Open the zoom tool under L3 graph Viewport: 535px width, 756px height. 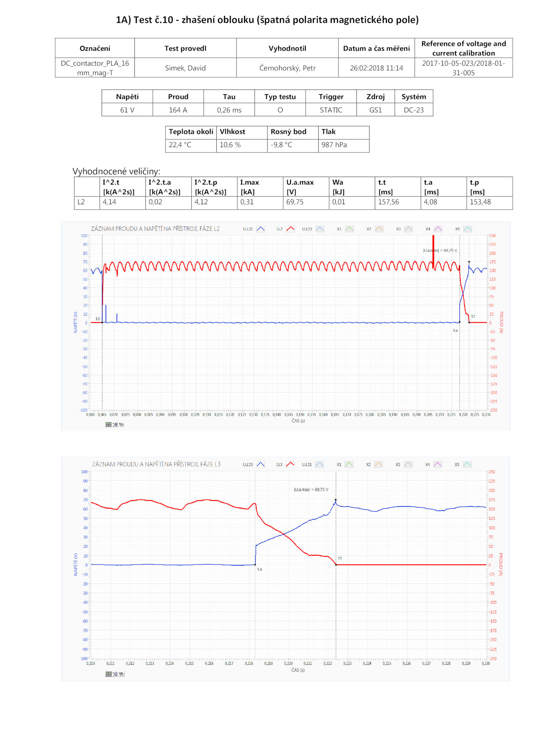point(115,674)
